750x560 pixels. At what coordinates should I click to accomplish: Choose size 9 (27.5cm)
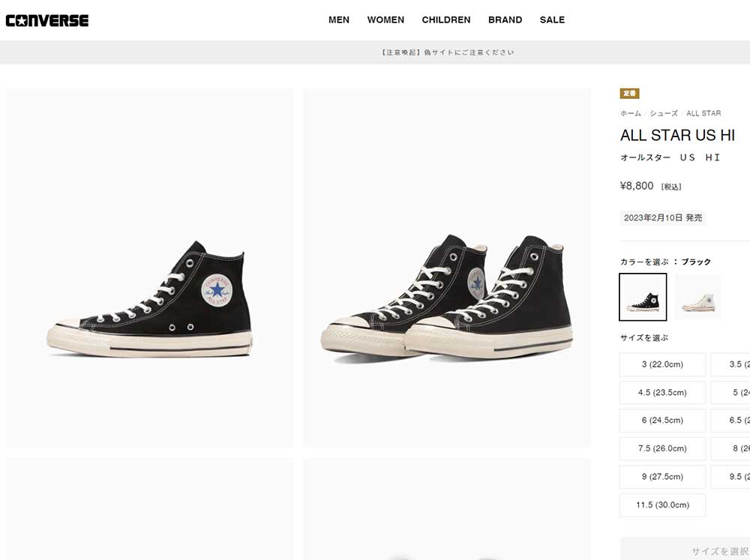(662, 477)
